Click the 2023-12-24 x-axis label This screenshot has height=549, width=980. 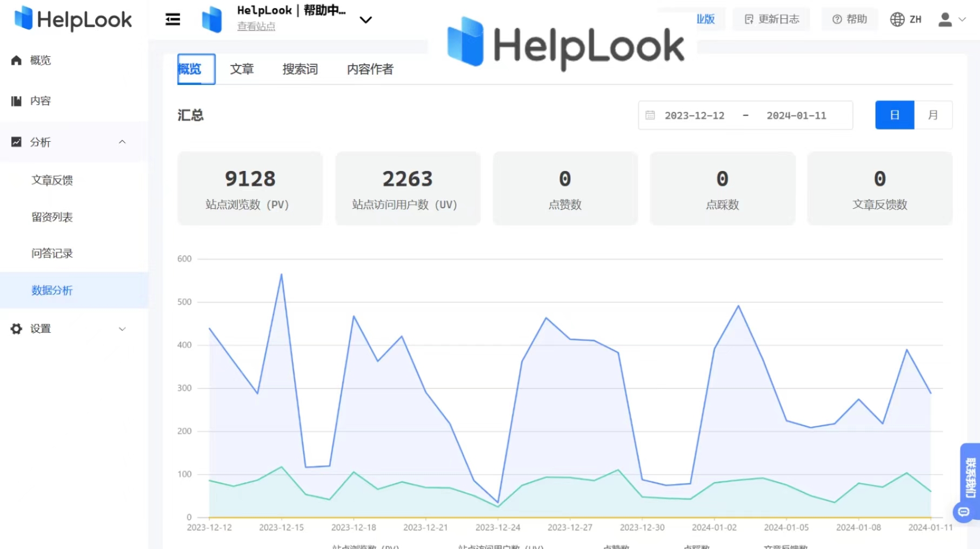(498, 527)
